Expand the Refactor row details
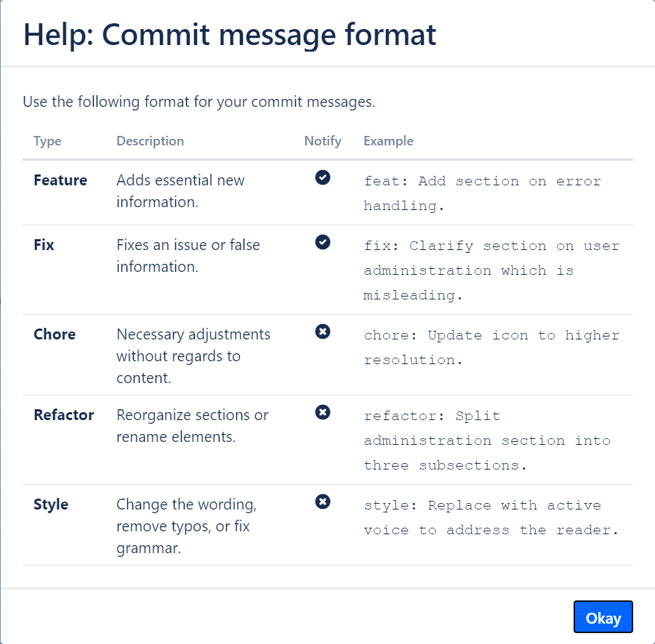The height and width of the screenshot is (644, 655). pyautogui.click(x=63, y=414)
